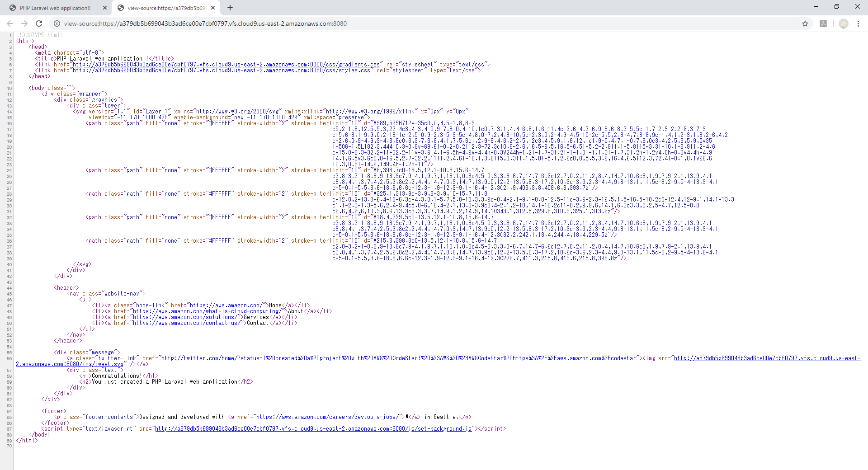Image resolution: width=868 pixels, height=470 pixels.
Task: Click the 'Services' anchor text in source
Action: pyautogui.click(x=256, y=317)
